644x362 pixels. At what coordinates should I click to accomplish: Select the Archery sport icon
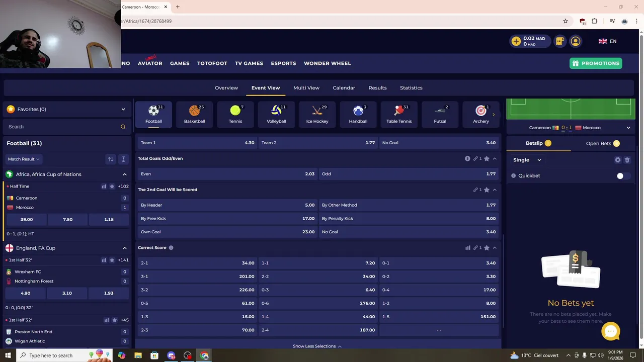click(481, 114)
